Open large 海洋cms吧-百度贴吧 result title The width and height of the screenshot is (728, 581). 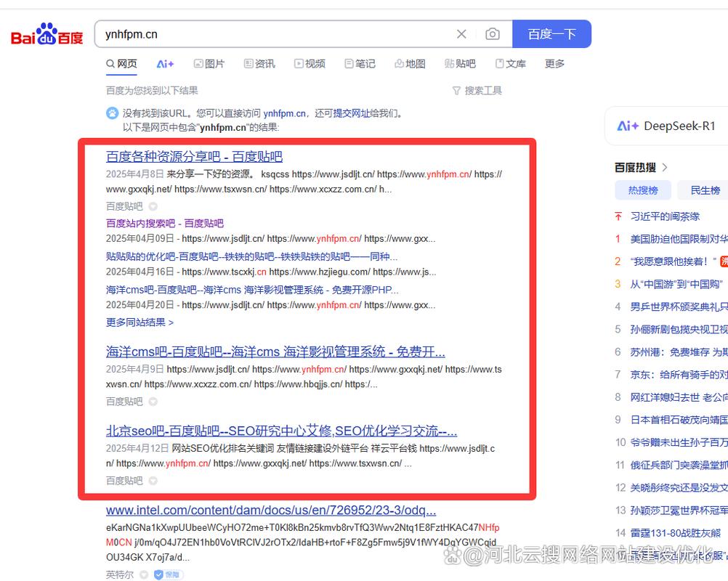pyautogui.click(x=275, y=352)
